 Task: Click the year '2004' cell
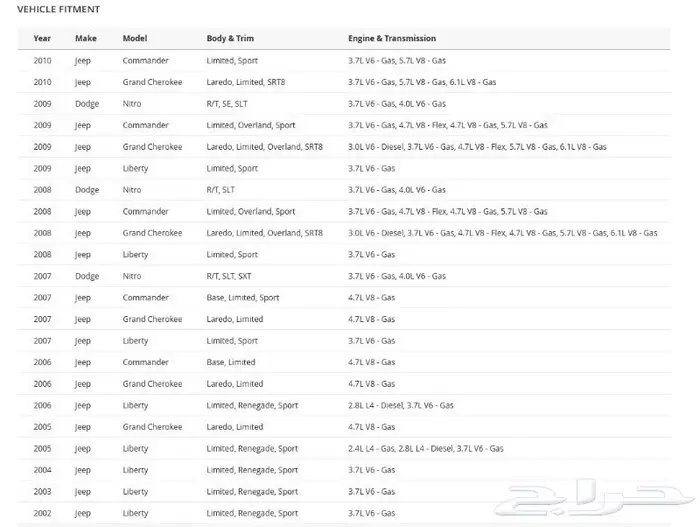click(42, 470)
